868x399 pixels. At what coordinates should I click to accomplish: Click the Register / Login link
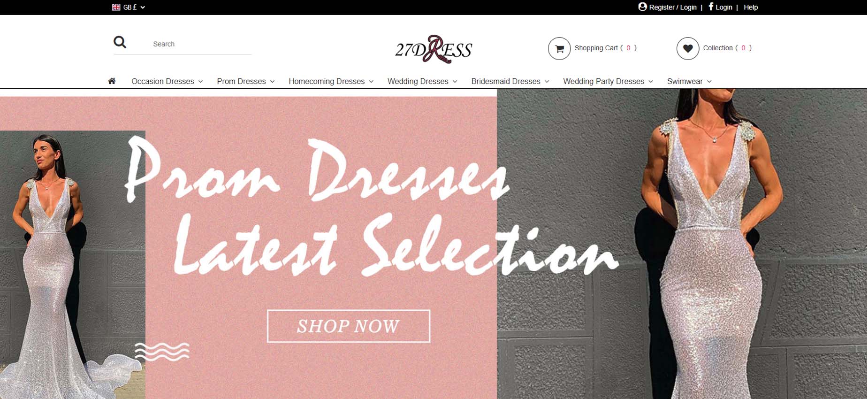click(x=672, y=7)
